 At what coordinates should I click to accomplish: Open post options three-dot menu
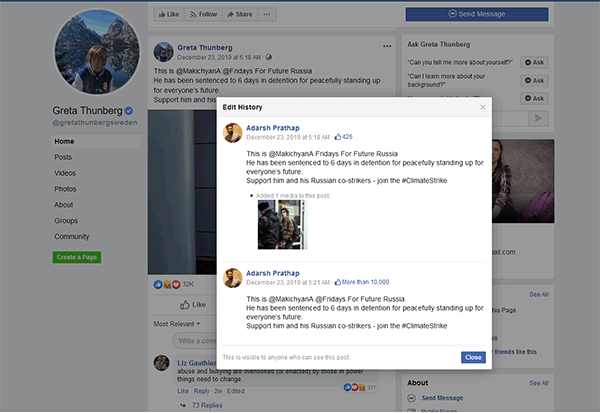pos(387,46)
